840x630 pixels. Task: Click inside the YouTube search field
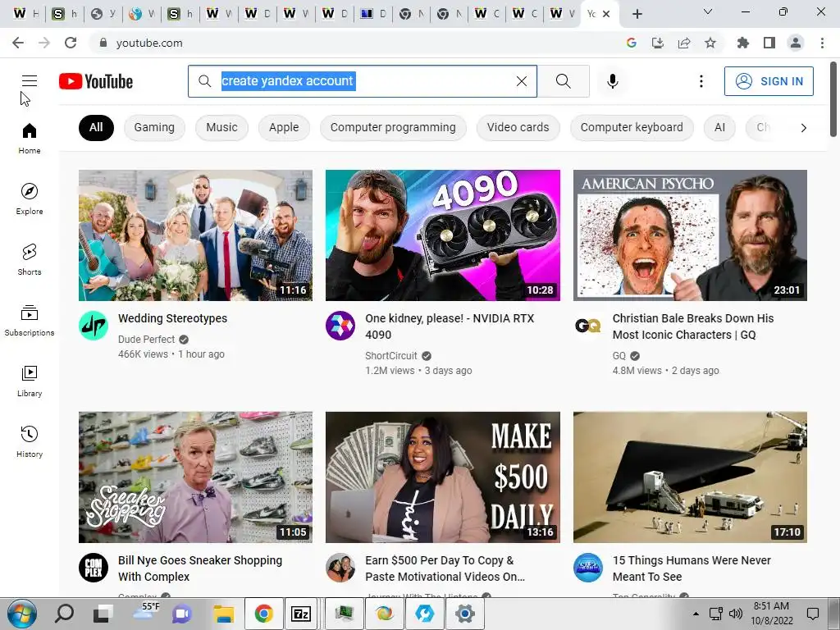[x=362, y=81]
